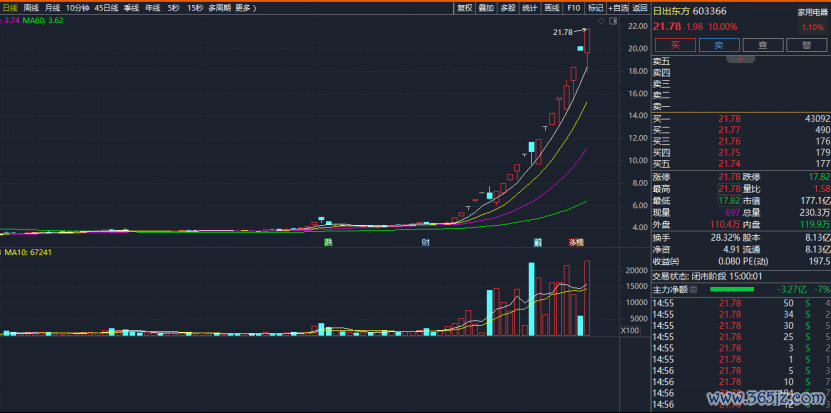Screen dimensions: 831x413
Task: Click the MA60: 3.62 indicator label
Action: 43,21
